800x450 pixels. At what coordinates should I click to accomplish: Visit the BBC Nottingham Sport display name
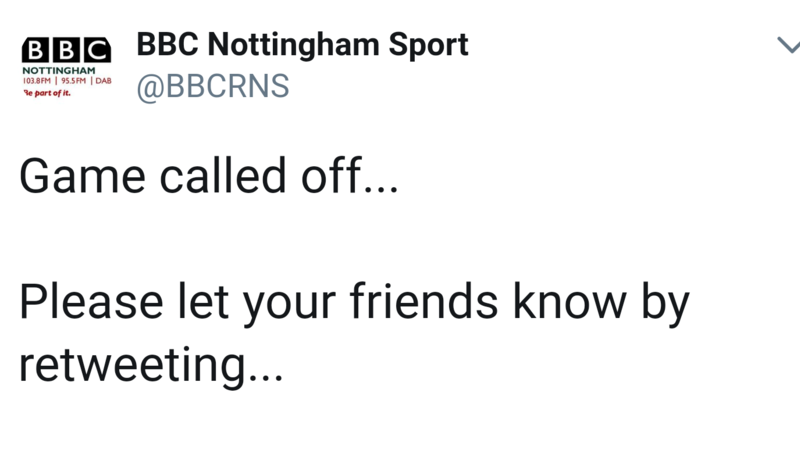coord(302,45)
